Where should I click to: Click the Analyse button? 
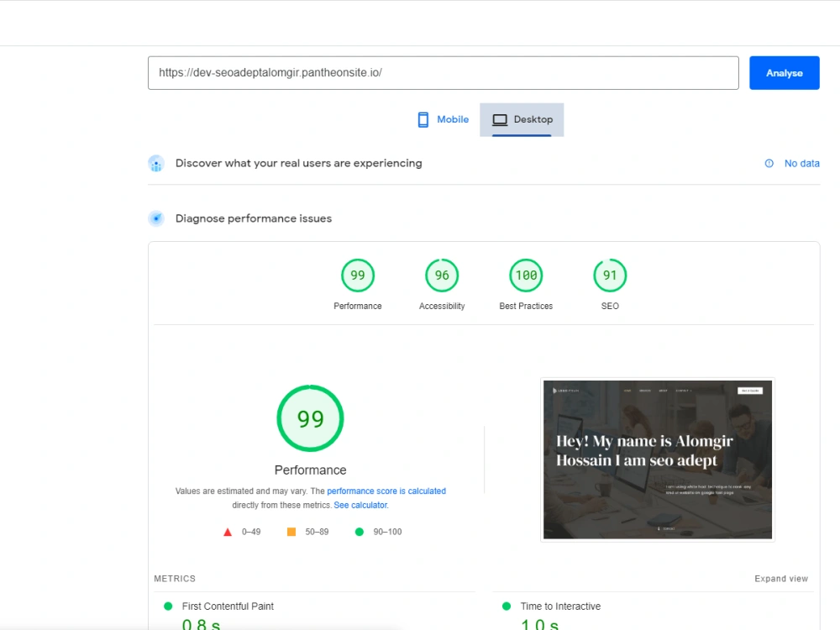784,73
